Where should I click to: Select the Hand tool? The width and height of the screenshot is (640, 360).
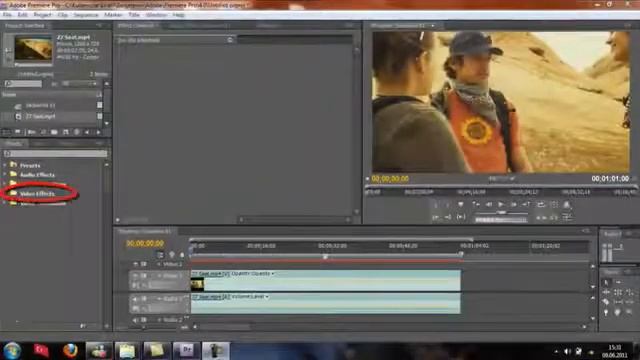click(x=618, y=312)
